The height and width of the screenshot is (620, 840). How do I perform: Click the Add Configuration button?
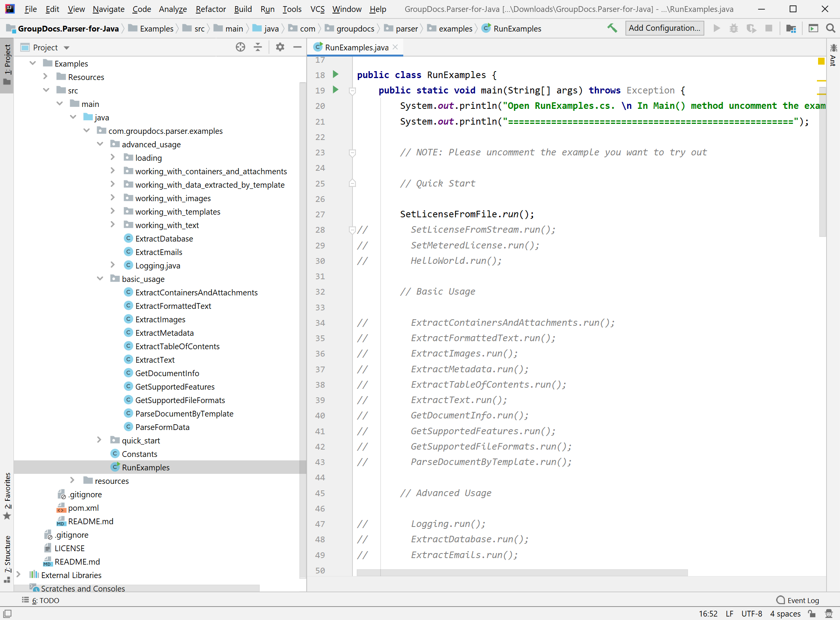click(x=664, y=28)
